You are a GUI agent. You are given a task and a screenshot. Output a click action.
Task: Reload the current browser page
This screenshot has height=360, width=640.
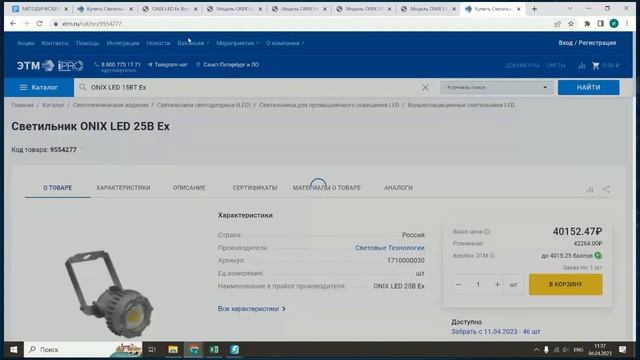pyautogui.click(x=39, y=24)
